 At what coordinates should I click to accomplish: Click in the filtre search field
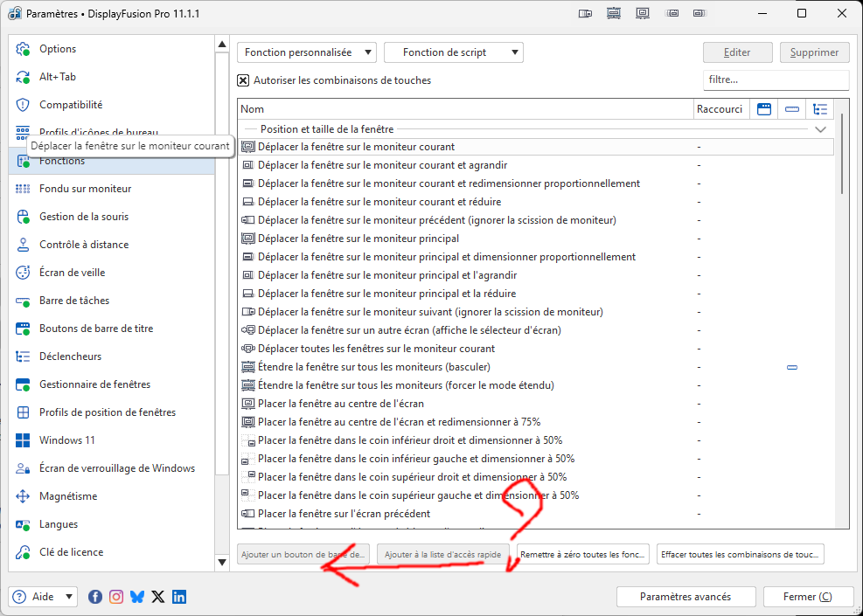[x=775, y=80]
